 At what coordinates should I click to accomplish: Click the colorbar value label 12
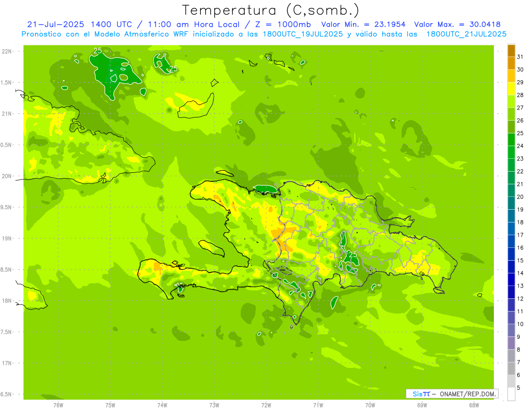pyautogui.click(x=520, y=298)
